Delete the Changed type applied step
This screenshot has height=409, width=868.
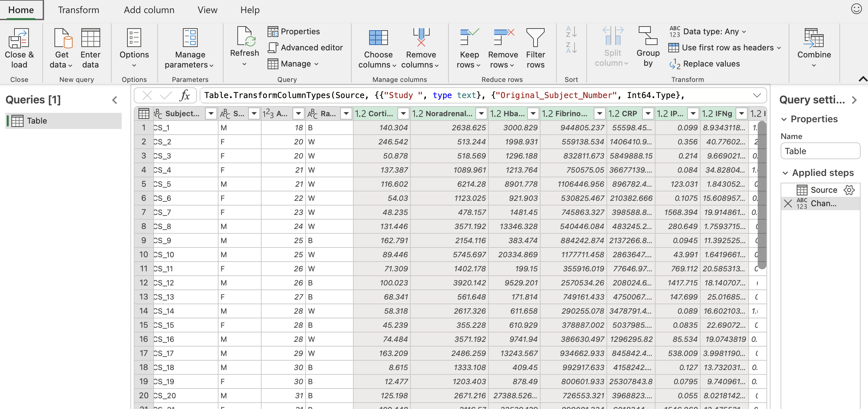click(x=788, y=203)
